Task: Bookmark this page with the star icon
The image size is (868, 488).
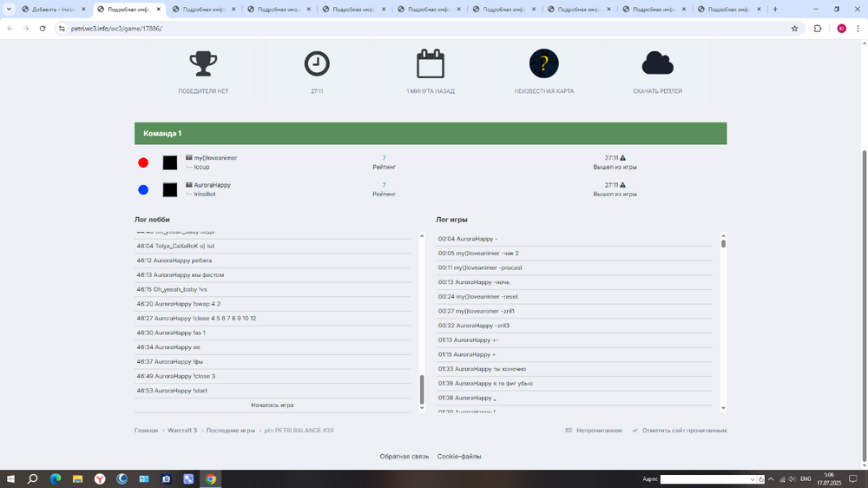Action: [794, 28]
